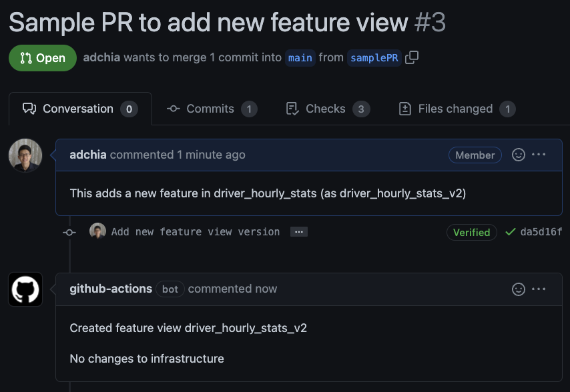The width and height of the screenshot is (570, 392).
Task: Click the "1 minute ago" comment timestamp
Action: point(211,155)
